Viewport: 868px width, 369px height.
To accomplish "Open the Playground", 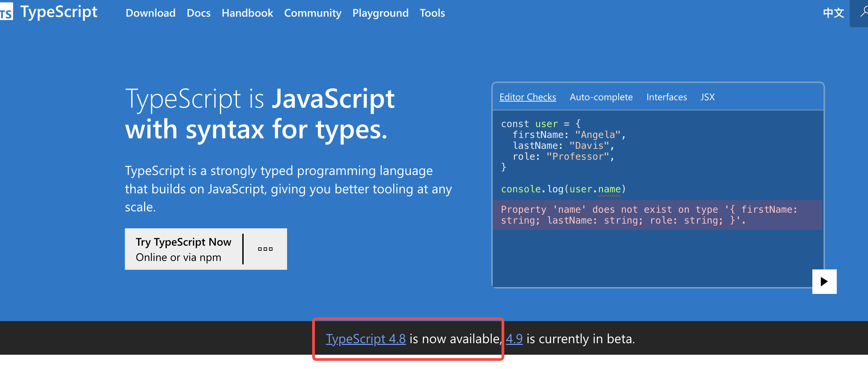I will pyautogui.click(x=380, y=13).
